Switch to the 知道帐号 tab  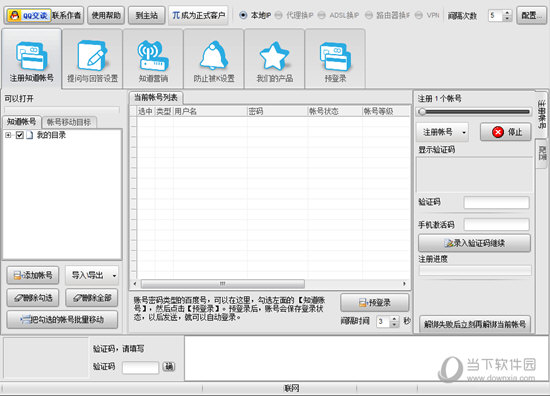pyautogui.click(x=22, y=122)
